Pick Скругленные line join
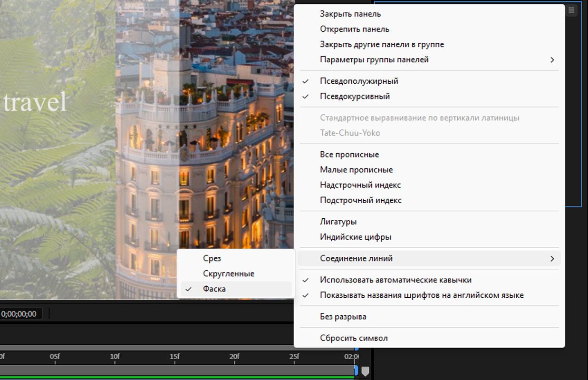 point(236,273)
